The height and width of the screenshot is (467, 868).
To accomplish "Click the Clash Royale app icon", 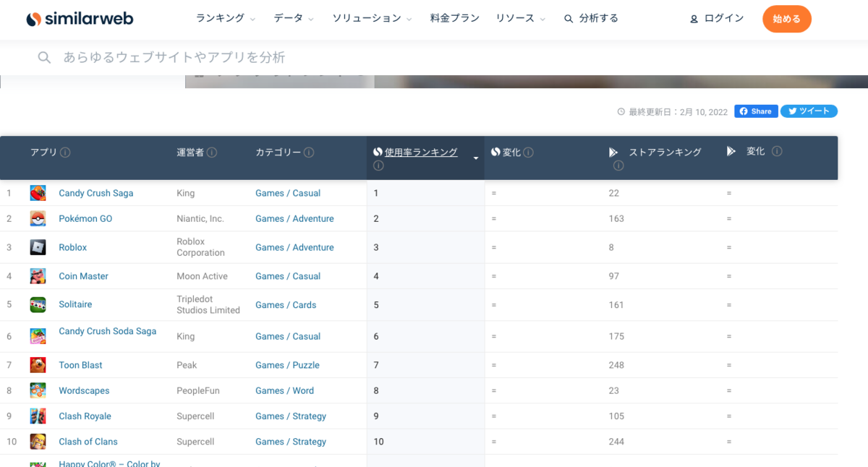I will pyautogui.click(x=38, y=416).
